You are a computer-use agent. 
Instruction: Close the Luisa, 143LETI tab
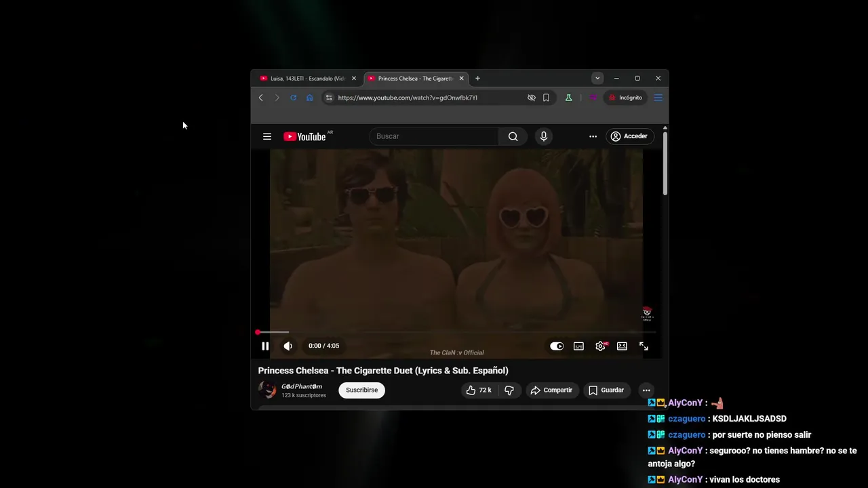pyautogui.click(x=354, y=78)
